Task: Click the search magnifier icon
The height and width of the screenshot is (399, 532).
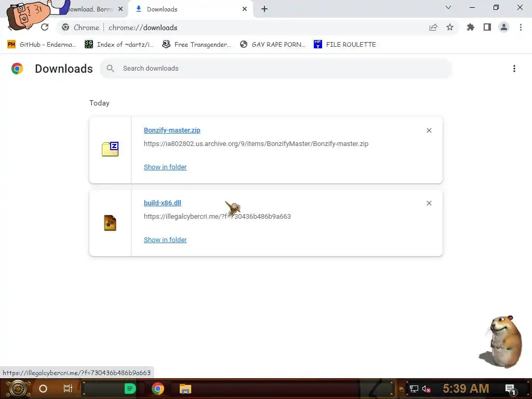Action: 110,69
